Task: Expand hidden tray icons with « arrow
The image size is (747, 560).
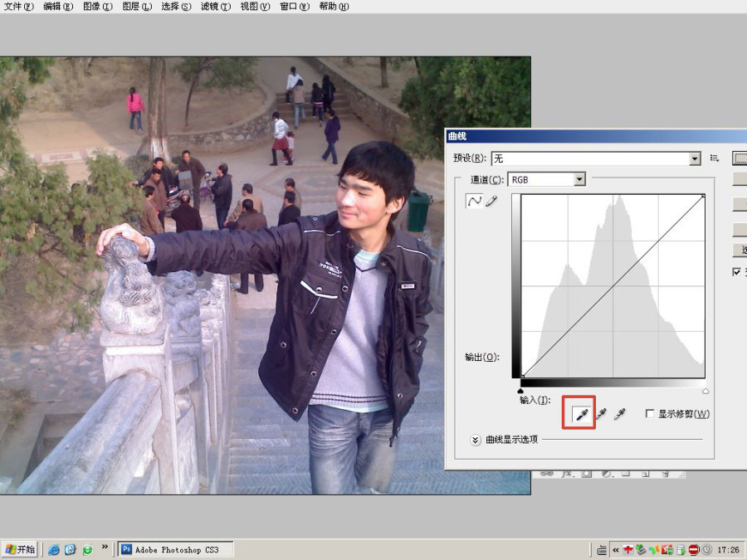Action: click(x=615, y=550)
